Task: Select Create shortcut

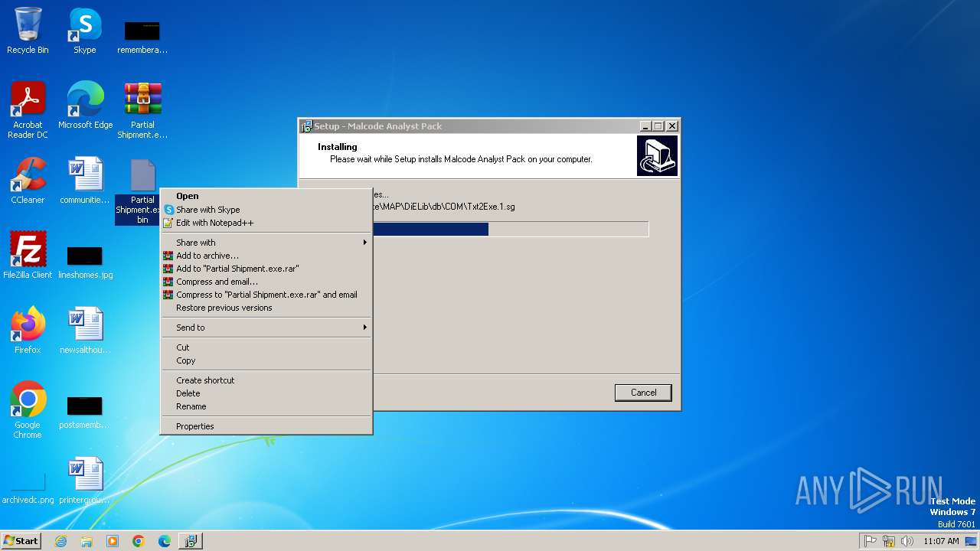Action: pos(266,380)
